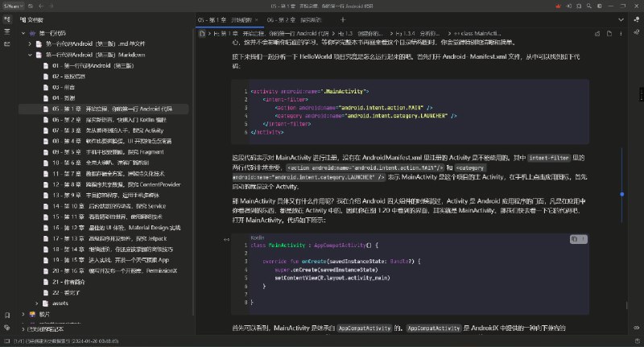Open the SiYuan main menu dropdown
Screen dimensions: 644x347
coord(14,6)
